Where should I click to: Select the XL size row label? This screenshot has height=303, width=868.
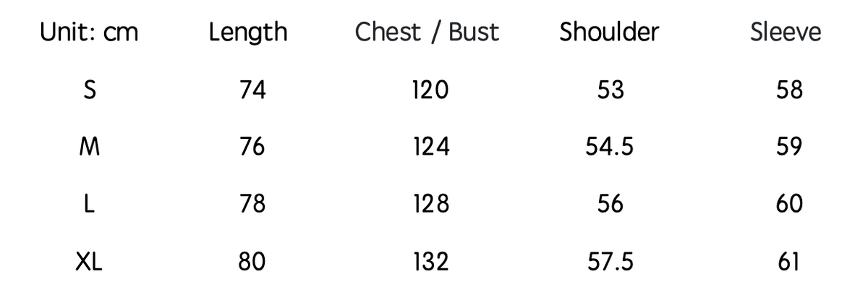click(x=89, y=262)
